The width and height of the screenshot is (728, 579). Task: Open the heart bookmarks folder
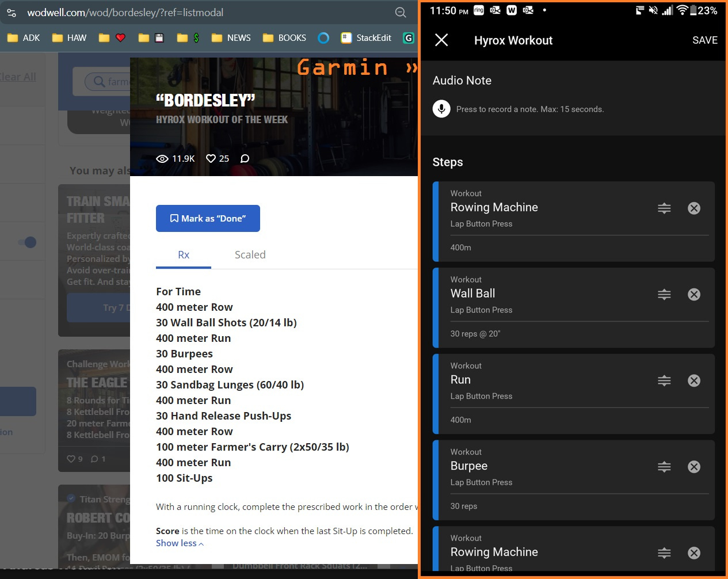[x=112, y=38]
